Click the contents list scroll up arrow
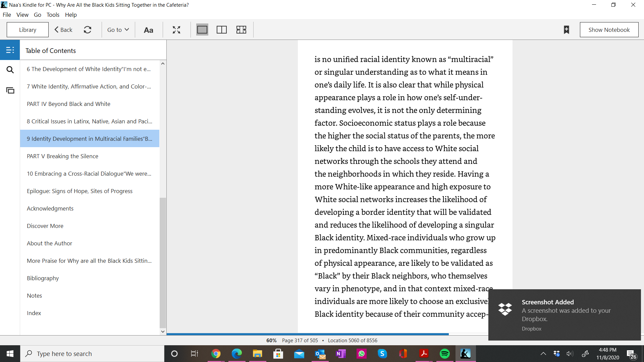Screen dimensions: 644x362 click(x=163, y=64)
